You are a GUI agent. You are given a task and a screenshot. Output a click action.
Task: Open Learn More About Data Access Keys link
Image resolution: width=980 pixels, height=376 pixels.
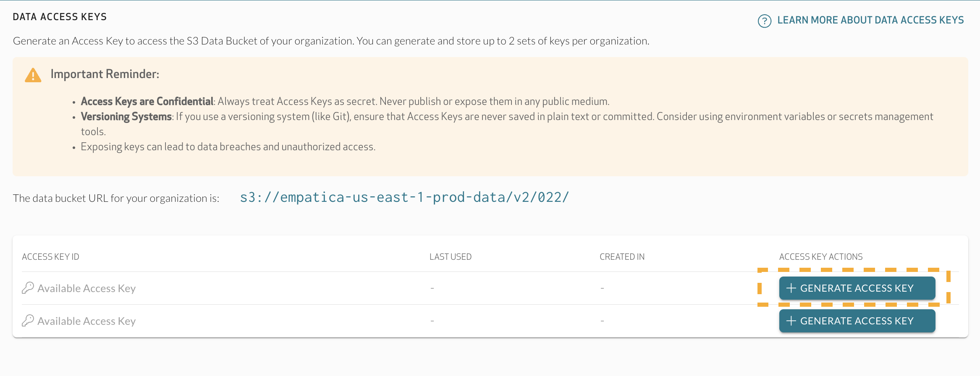click(870, 20)
